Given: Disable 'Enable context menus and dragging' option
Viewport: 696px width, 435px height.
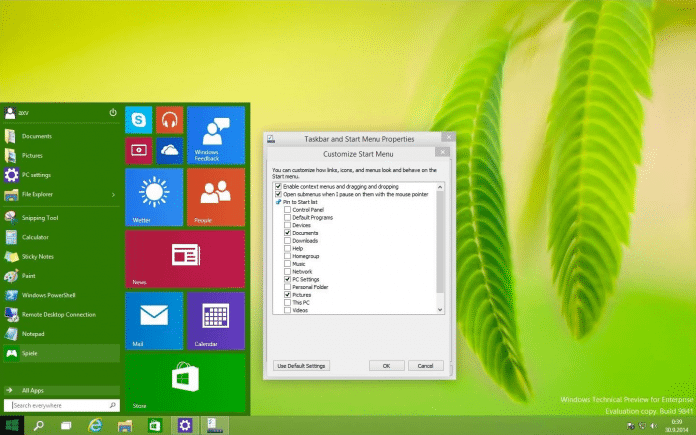Looking at the screenshot, I should (277, 187).
